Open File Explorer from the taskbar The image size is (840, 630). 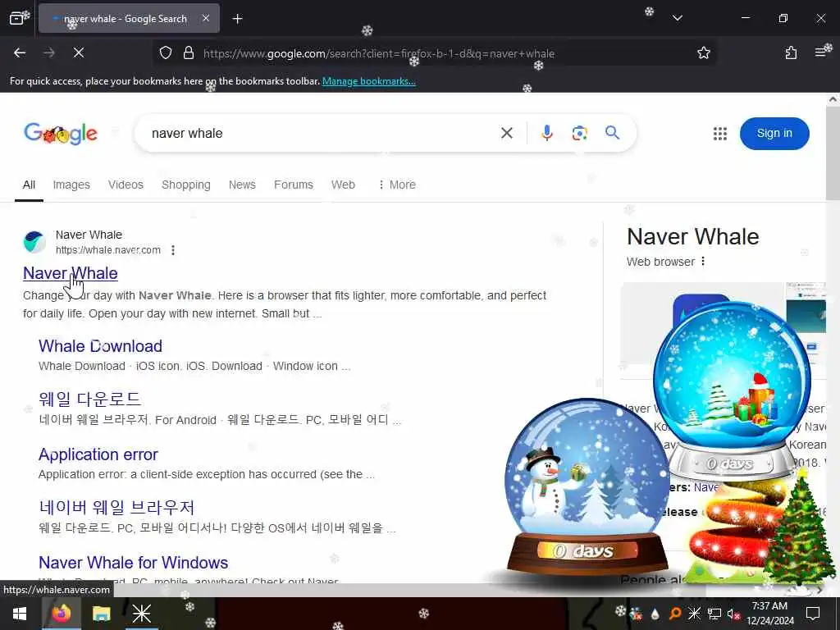(x=101, y=614)
